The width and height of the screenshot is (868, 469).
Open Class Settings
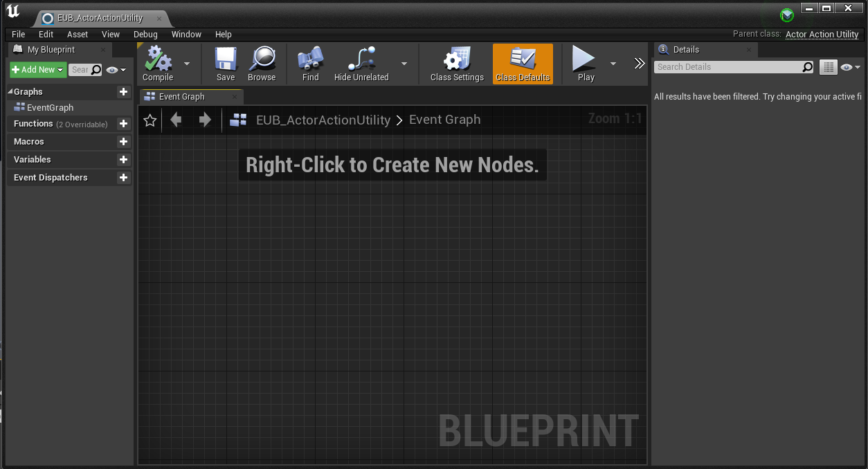(x=457, y=64)
